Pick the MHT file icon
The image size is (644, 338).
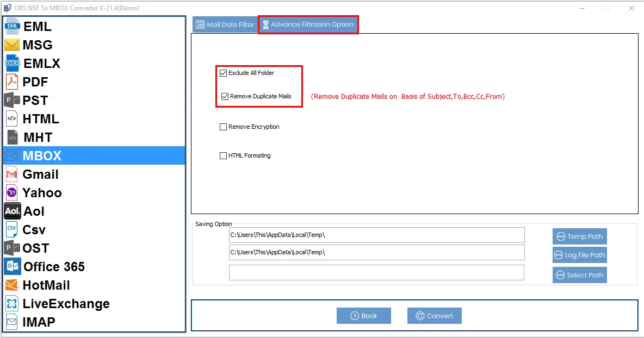pyautogui.click(x=13, y=137)
